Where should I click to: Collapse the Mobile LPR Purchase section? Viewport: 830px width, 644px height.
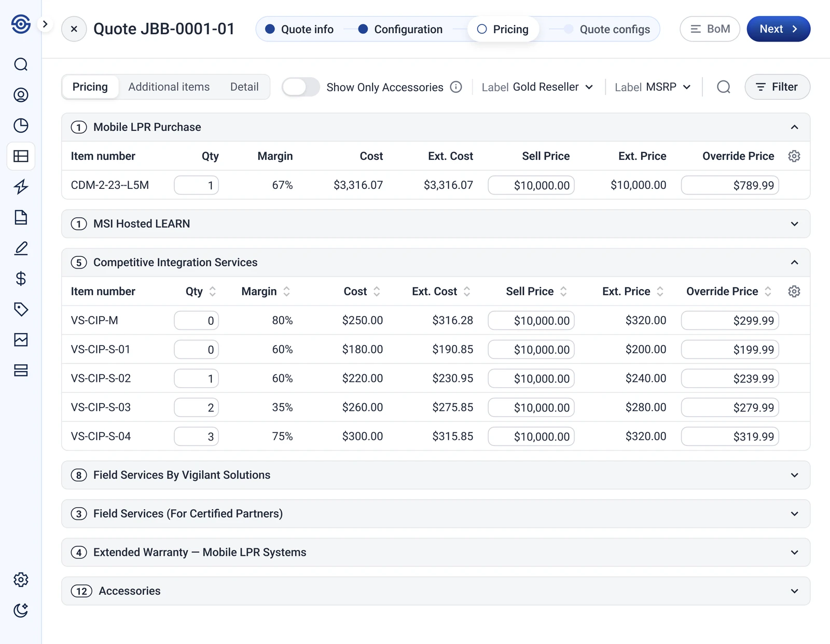tap(794, 127)
